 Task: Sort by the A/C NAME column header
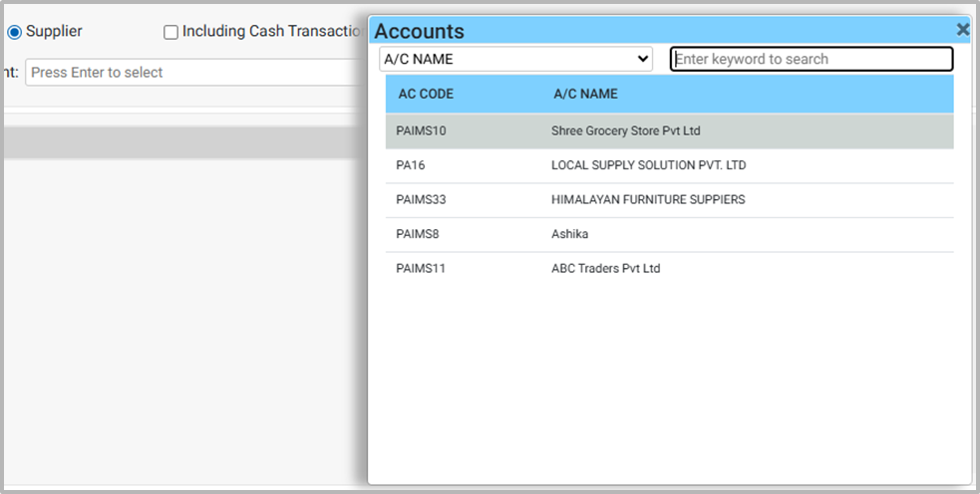pyautogui.click(x=585, y=95)
